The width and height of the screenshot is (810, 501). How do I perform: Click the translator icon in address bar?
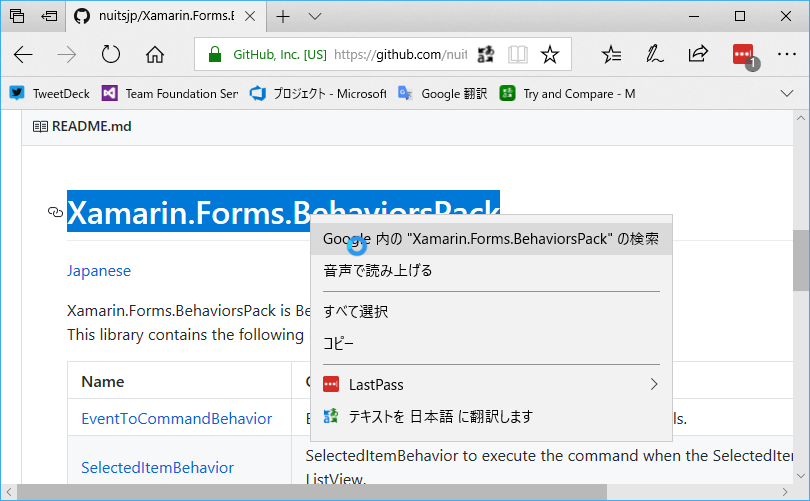click(x=486, y=54)
